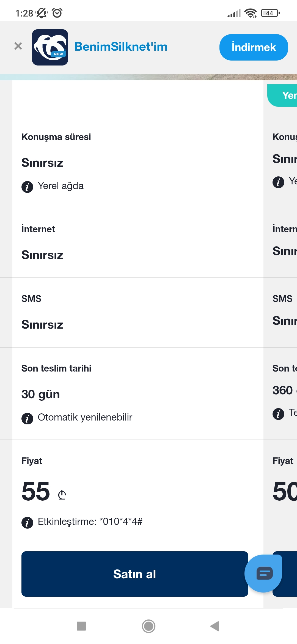The height and width of the screenshot is (644, 297).
Task: Select the teal Yeni tag on next plan
Action: [282, 95]
